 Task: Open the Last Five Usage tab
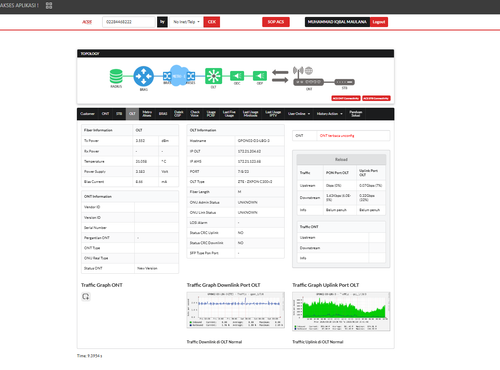point(229,114)
